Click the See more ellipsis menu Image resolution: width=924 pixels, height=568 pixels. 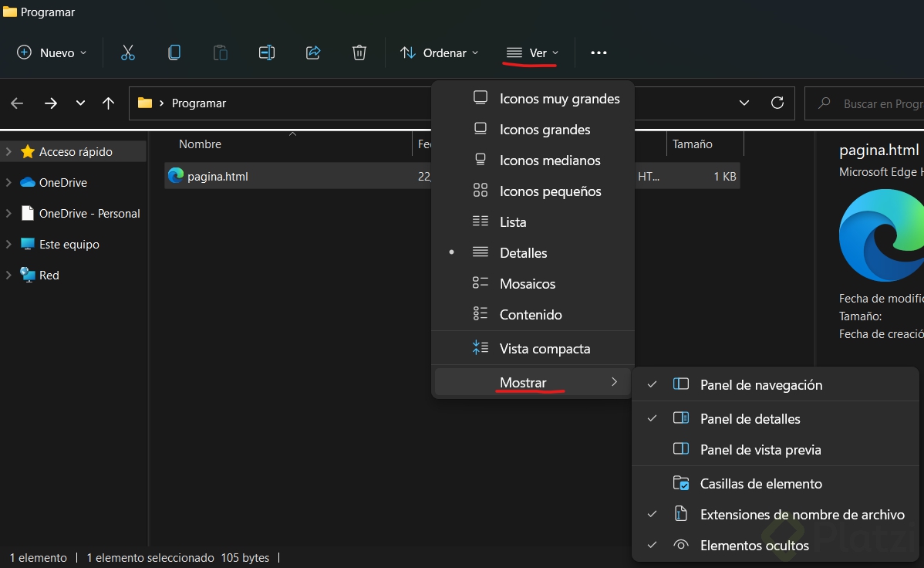point(599,52)
